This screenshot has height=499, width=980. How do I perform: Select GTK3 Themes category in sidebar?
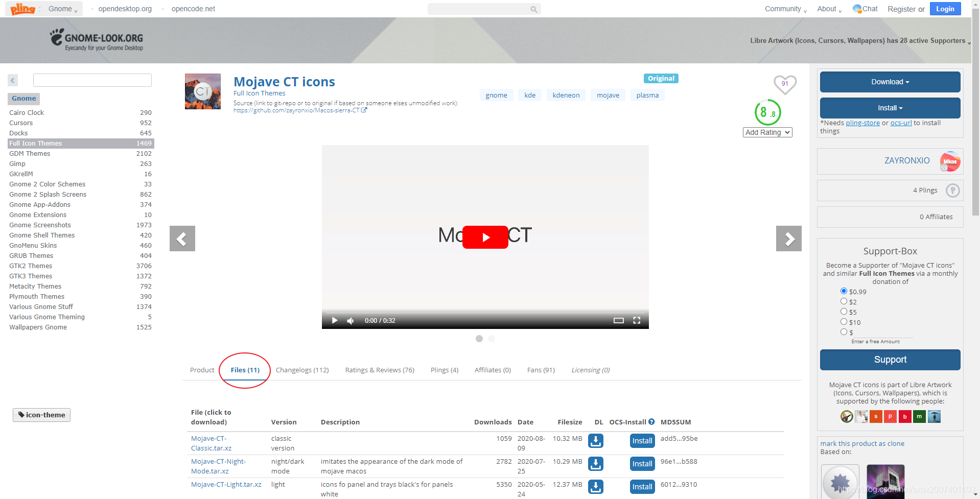click(x=80, y=276)
